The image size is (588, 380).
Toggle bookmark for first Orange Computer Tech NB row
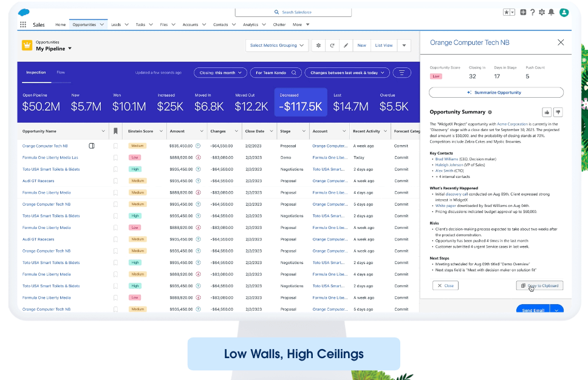click(x=115, y=146)
